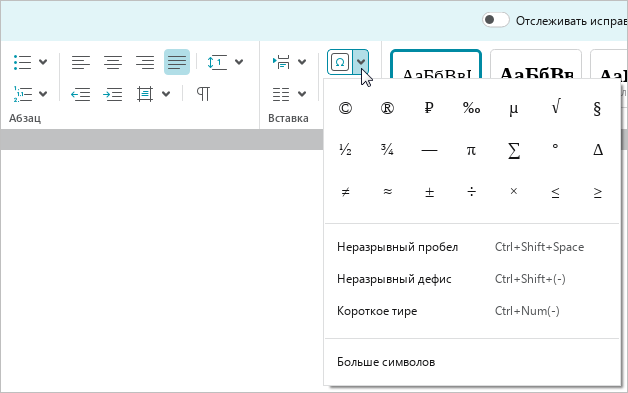Viewport: 628px width, 393px height.
Task: Center align the paragraph text
Action: point(113,62)
